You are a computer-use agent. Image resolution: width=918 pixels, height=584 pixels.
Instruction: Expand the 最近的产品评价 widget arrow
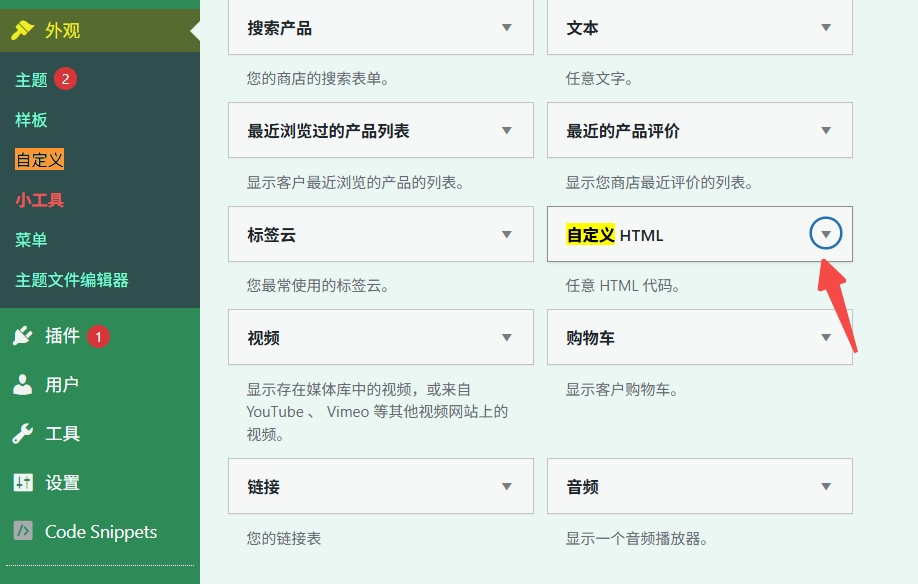tap(826, 130)
